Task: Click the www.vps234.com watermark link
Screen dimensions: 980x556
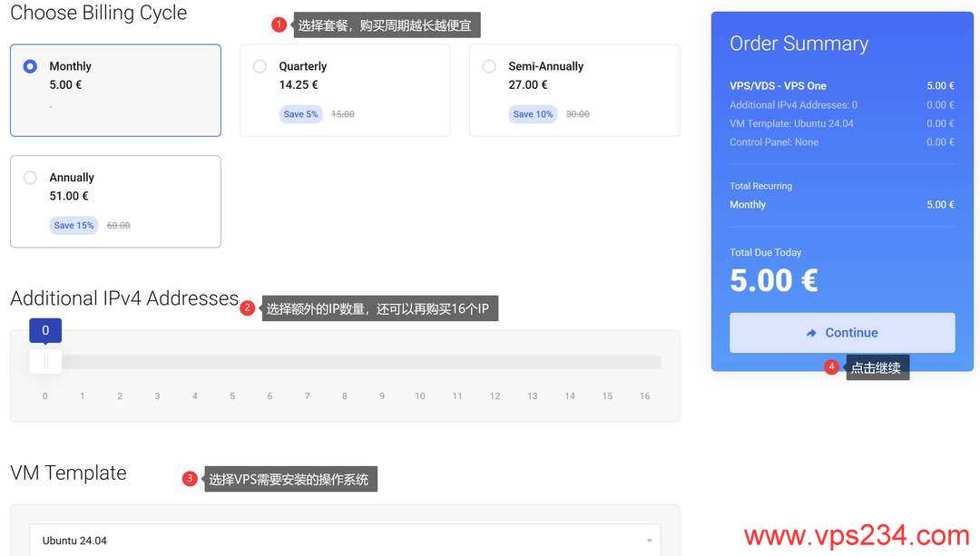Action: (x=857, y=535)
